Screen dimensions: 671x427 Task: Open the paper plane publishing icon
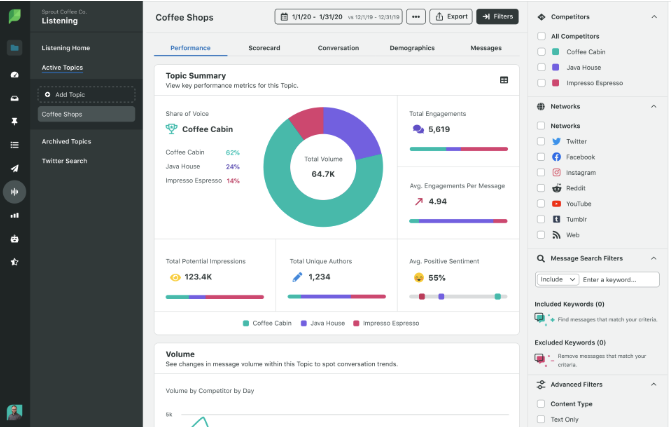point(15,168)
